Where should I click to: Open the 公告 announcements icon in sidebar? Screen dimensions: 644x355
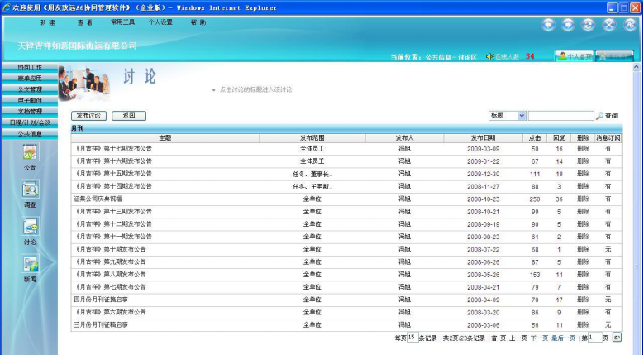pyautogui.click(x=30, y=152)
